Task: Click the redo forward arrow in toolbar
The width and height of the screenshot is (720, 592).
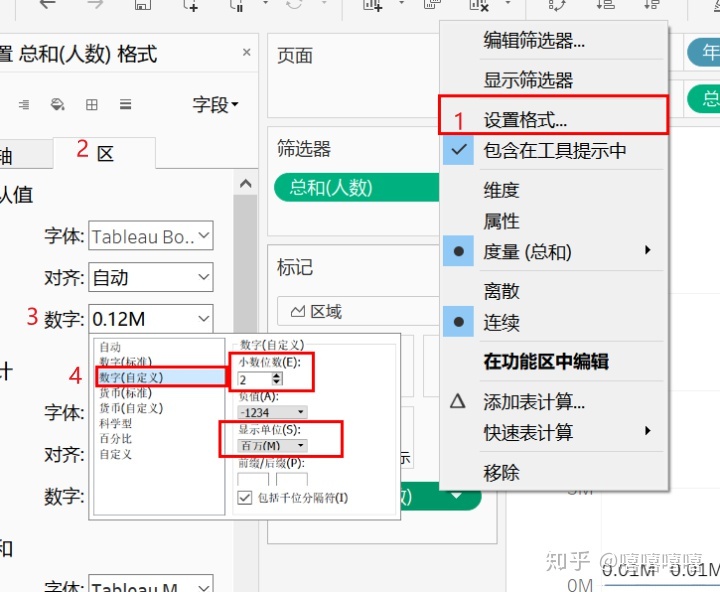Action: point(95,5)
